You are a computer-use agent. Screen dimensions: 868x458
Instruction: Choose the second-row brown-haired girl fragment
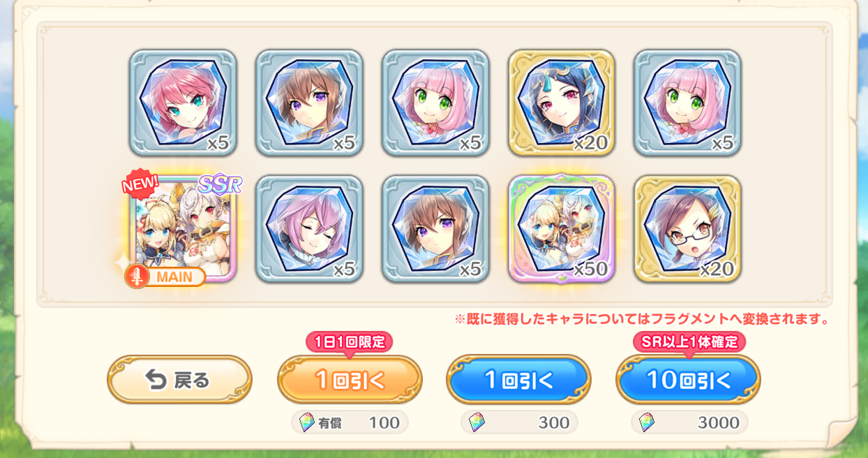[435, 228]
